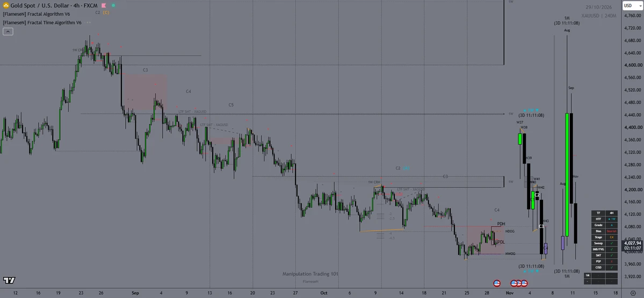Collapse the indicator legend with chevron button
This screenshot has height=298, width=644.
[8, 31]
